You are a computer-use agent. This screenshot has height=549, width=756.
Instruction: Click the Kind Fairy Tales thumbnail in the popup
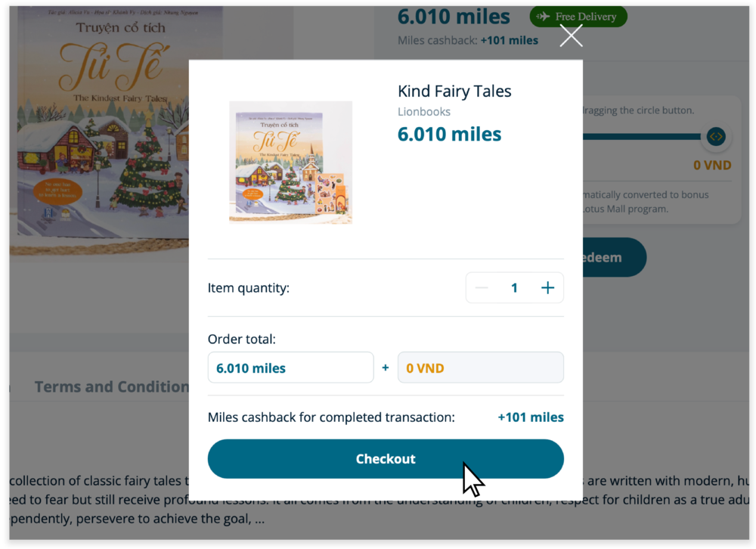point(290,162)
